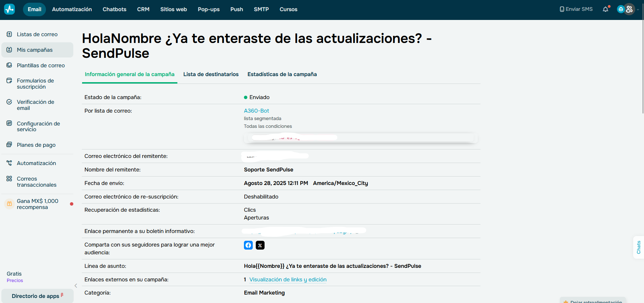644x303 pixels.
Task: Click the Formularios de suscripción icon
Action: click(9, 80)
